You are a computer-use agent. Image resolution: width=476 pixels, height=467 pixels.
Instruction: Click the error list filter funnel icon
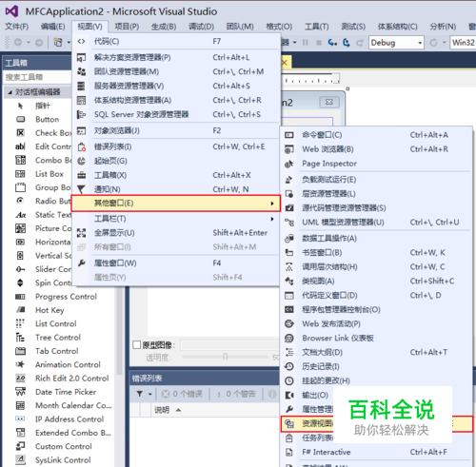pos(140,394)
